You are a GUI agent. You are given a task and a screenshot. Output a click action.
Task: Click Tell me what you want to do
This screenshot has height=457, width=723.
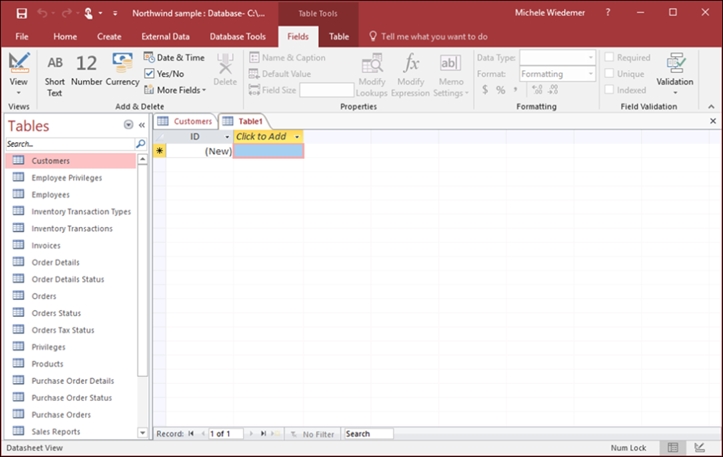pyautogui.click(x=428, y=36)
